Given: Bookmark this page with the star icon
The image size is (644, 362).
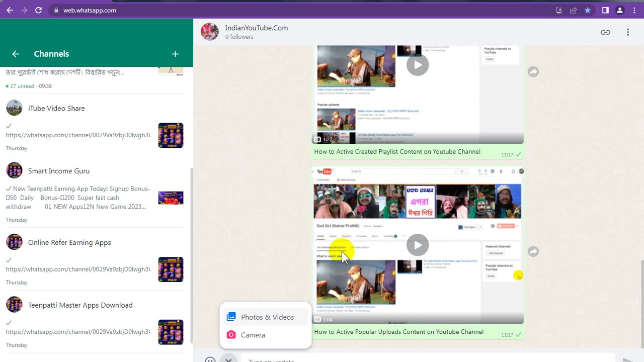Looking at the screenshot, I should 587,10.
